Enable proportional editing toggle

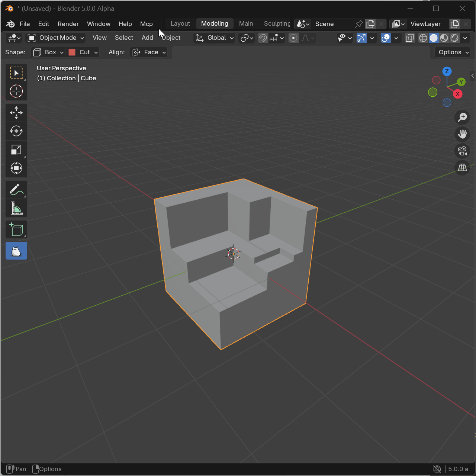tap(293, 38)
